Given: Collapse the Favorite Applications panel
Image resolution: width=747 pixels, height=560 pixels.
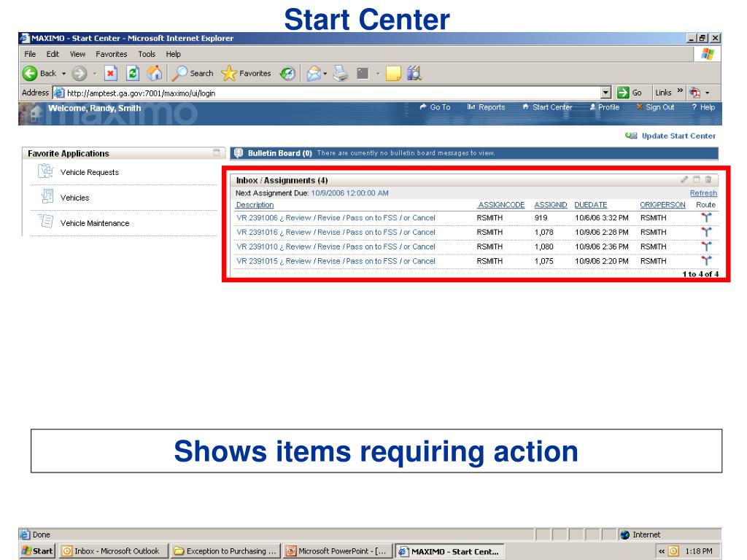Looking at the screenshot, I should click(216, 153).
